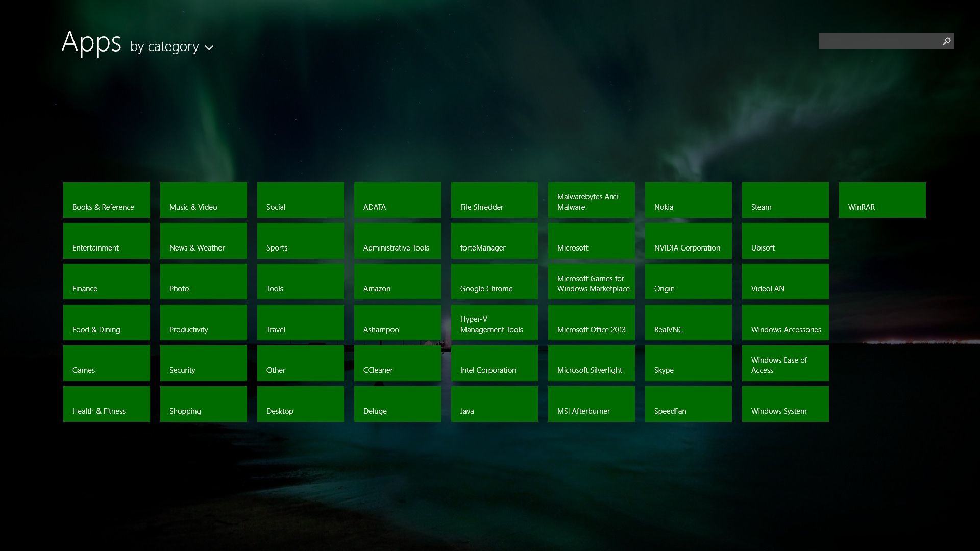980x551 pixels.
Task: Open the Games category tile
Action: pyautogui.click(x=107, y=363)
